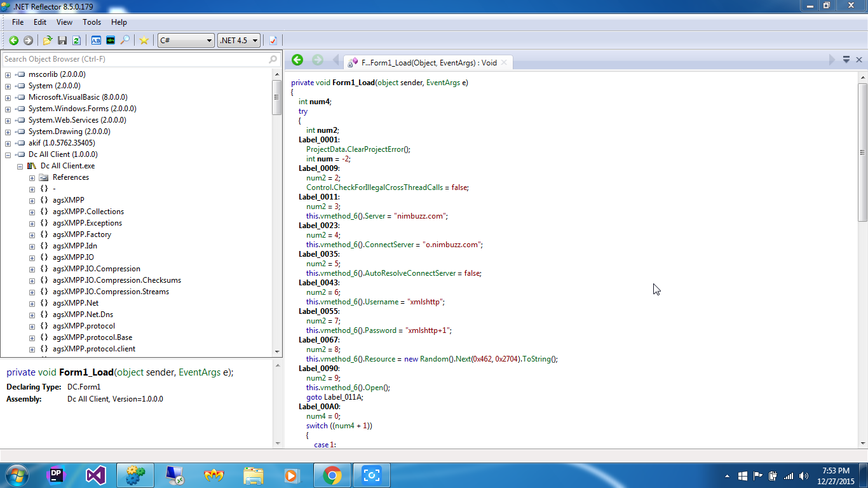This screenshot has width=868, height=488.
Task: Click the Save floppy disk icon
Action: pyautogui.click(x=62, y=40)
